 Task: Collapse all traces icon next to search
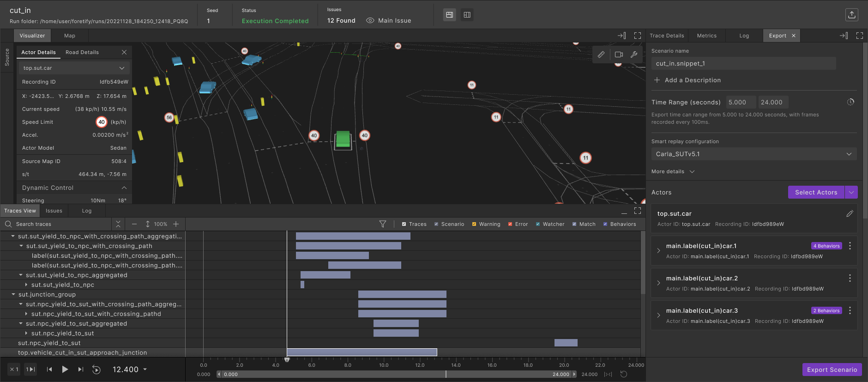(118, 224)
